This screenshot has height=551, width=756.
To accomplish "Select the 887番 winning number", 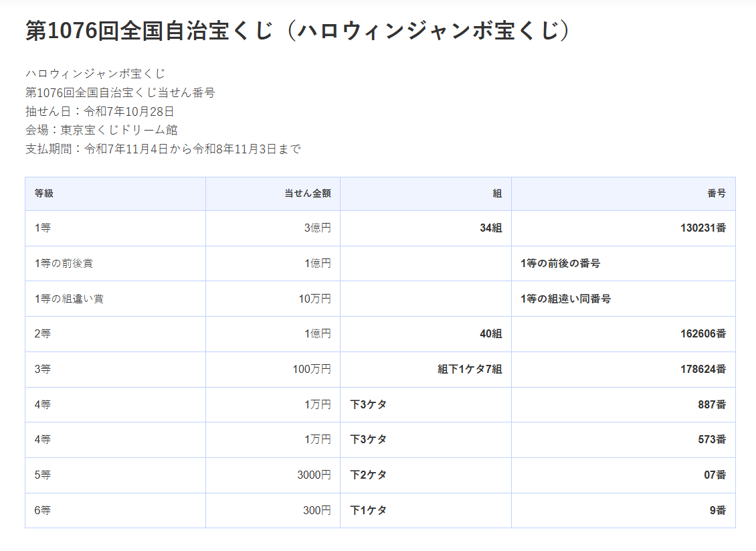I will [712, 404].
